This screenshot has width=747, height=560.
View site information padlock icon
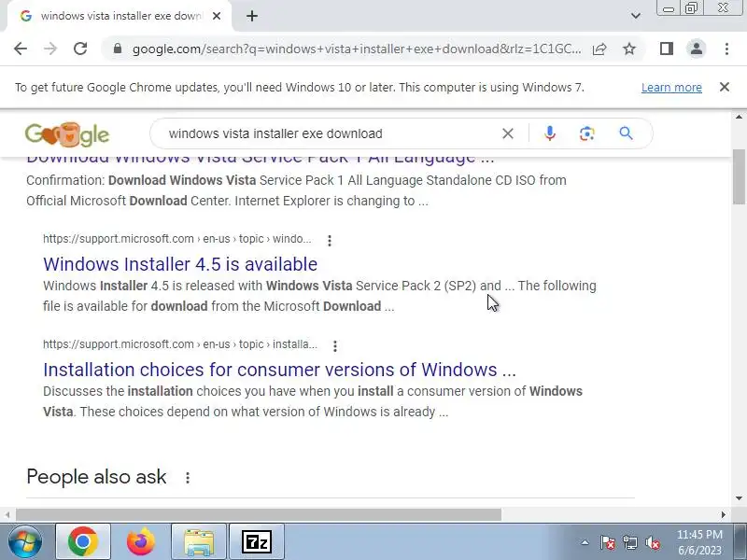point(118,49)
